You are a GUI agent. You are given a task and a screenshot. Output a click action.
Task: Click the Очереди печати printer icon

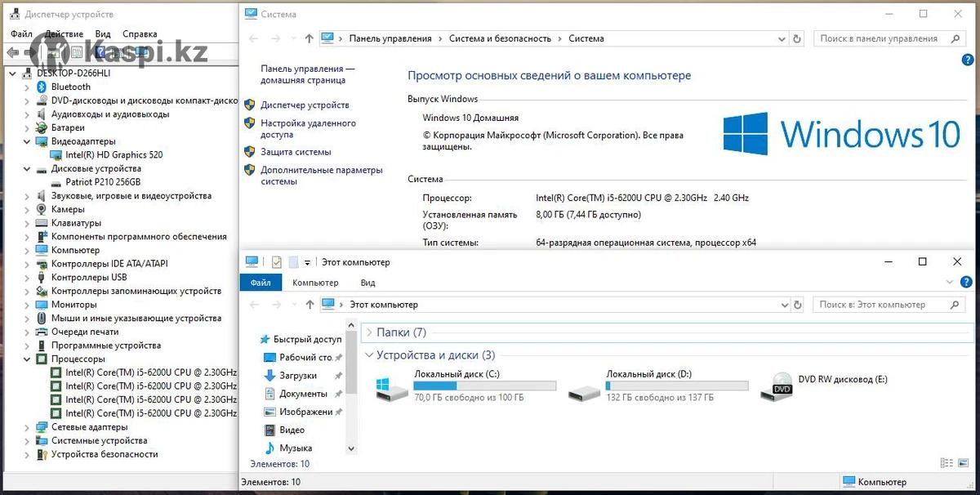(42, 332)
